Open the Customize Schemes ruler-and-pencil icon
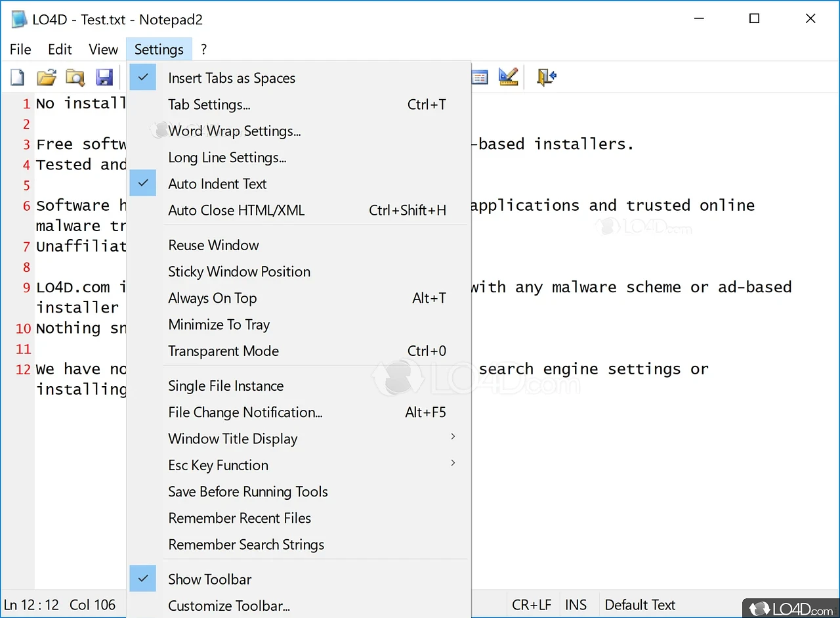Screen dimensions: 840x618 point(508,77)
